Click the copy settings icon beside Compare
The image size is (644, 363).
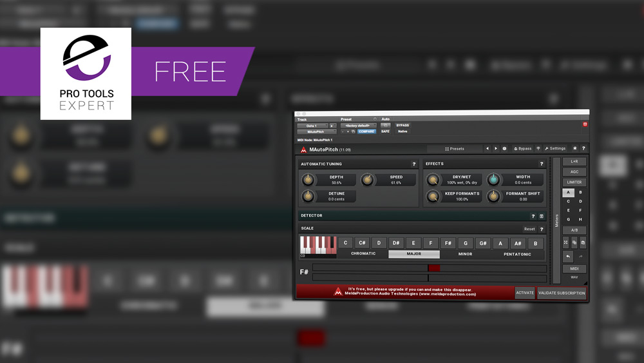click(353, 132)
